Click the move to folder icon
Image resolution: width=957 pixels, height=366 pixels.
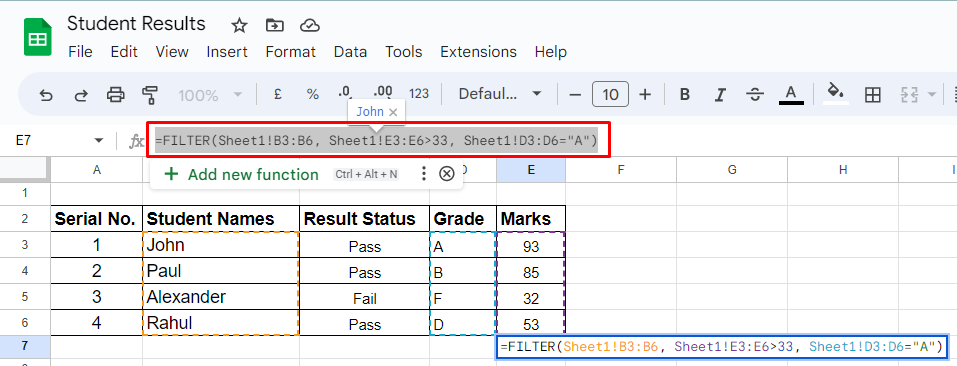pos(275,25)
